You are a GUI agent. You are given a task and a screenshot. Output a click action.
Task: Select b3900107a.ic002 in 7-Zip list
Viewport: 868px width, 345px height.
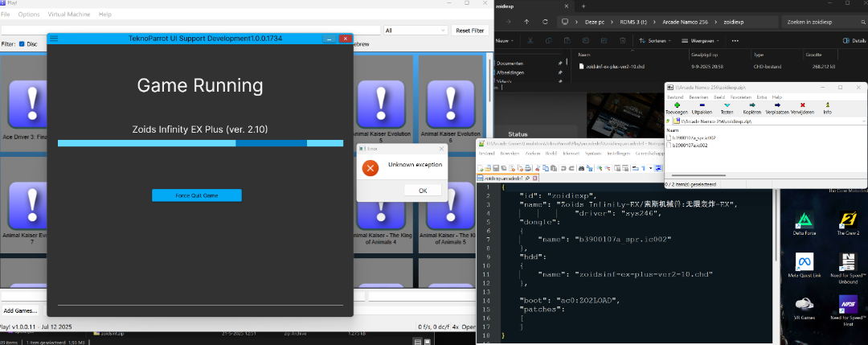pos(687,145)
